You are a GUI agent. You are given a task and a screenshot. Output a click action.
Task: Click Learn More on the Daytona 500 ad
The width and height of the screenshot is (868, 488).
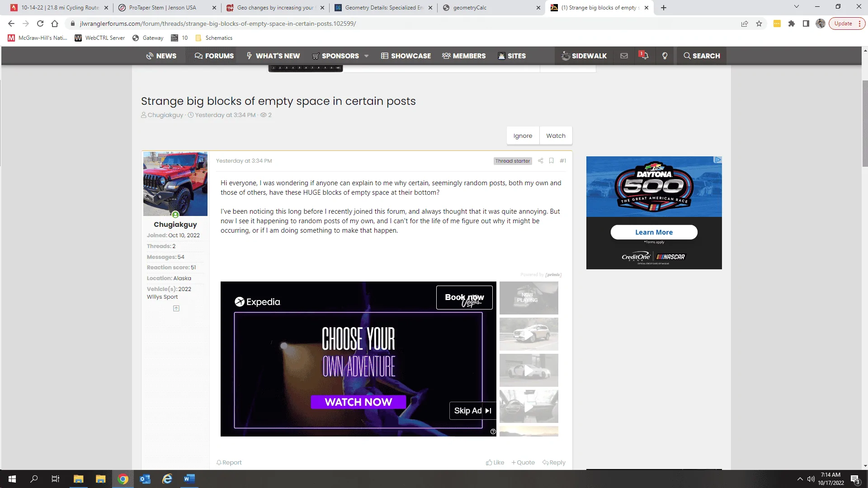click(654, 232)
